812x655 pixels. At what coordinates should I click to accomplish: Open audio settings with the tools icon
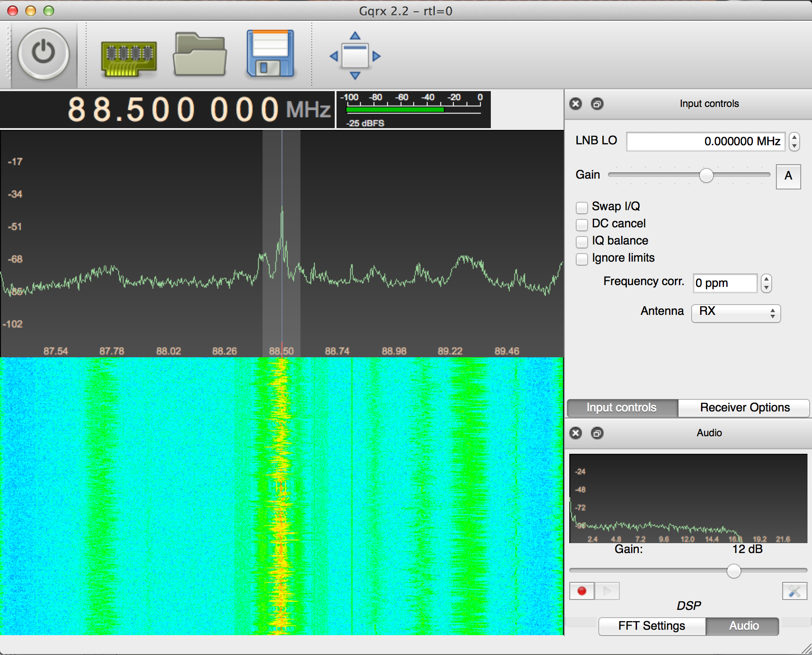pos(794,591)
